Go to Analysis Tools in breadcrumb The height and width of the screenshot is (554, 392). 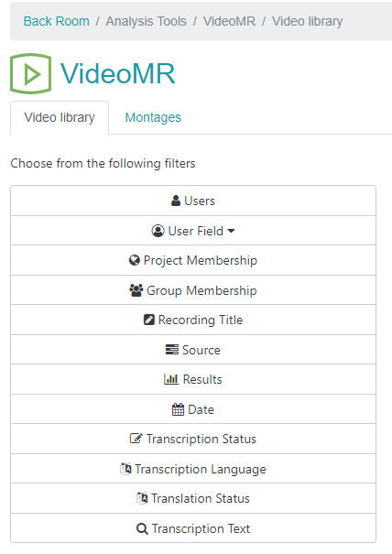[146, 21]
